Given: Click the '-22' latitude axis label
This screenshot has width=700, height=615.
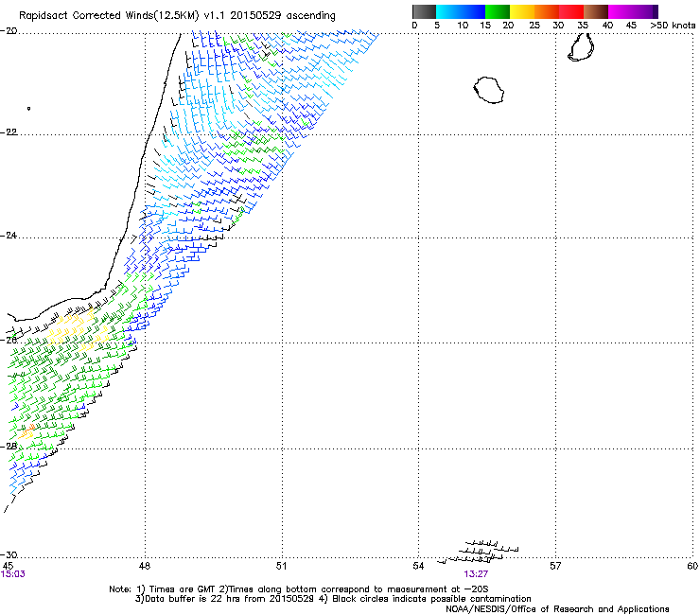Looking at the screenshot, I should click(x=9, y=132).
